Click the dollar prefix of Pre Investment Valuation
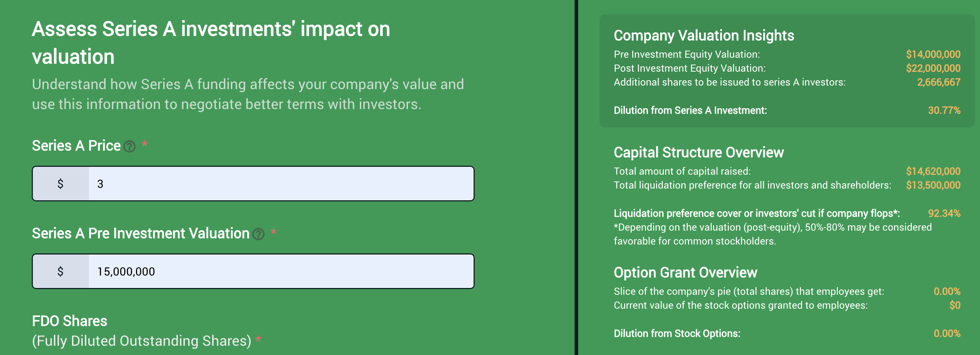The width and height of the screenshot is (980, 355). coord(60,271)
